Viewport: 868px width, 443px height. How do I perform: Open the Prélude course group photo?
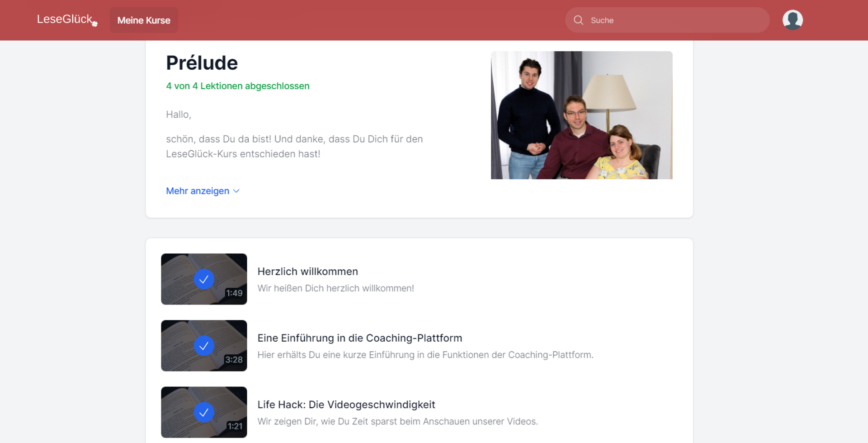(x=581, y=115)
